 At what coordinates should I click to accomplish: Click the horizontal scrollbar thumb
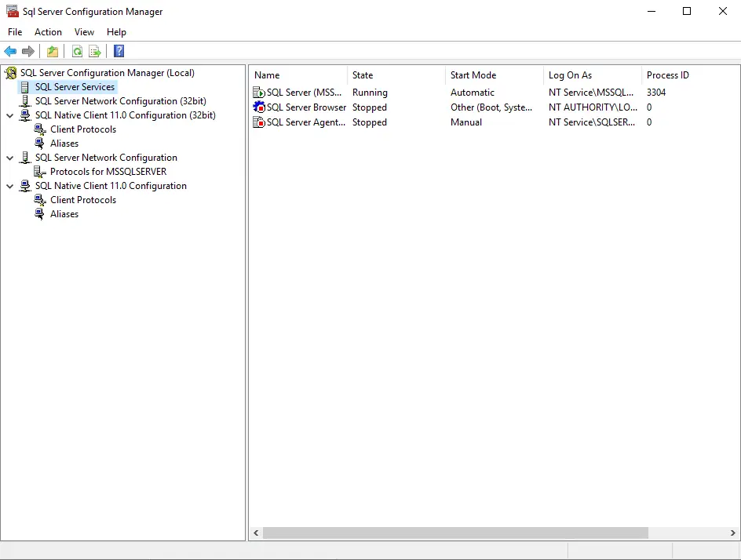(455, 533)
